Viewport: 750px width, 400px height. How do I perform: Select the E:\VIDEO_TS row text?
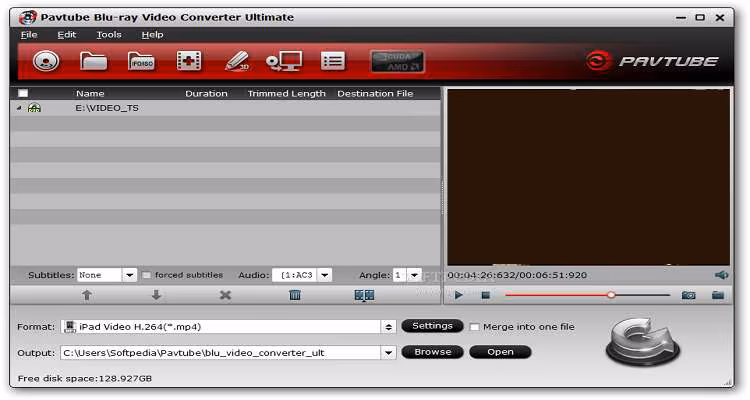(107, 108)
